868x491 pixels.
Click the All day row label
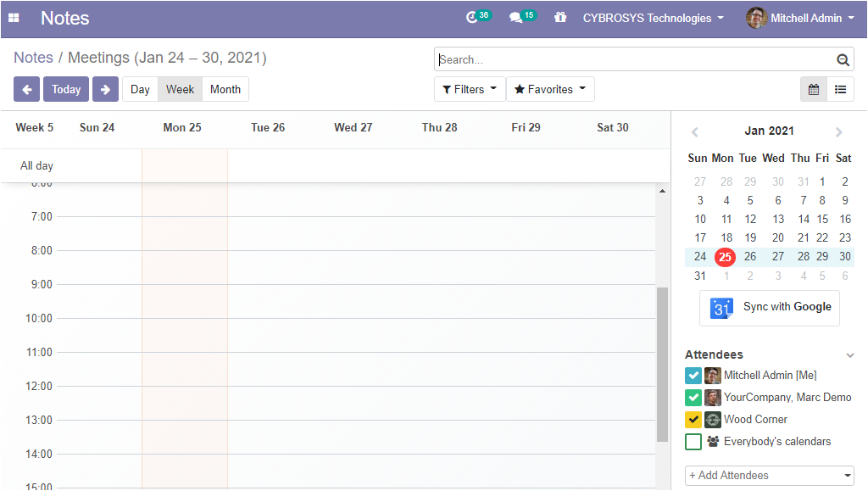(x=36, y=166)
